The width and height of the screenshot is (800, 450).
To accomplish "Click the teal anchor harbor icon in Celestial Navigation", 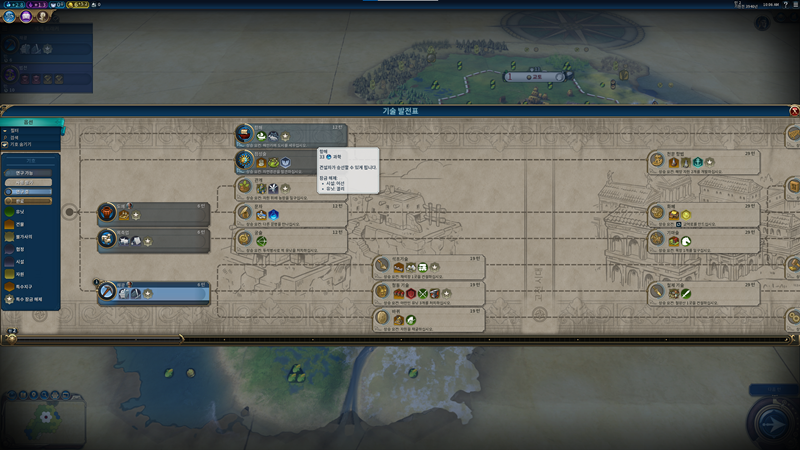I will [697, 163].
